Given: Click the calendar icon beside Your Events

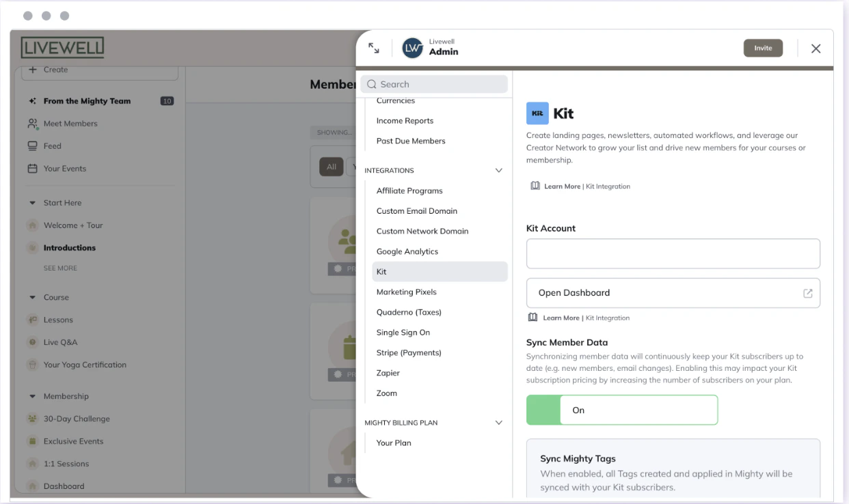Looking at the screenshot, I should click(32, 169).
